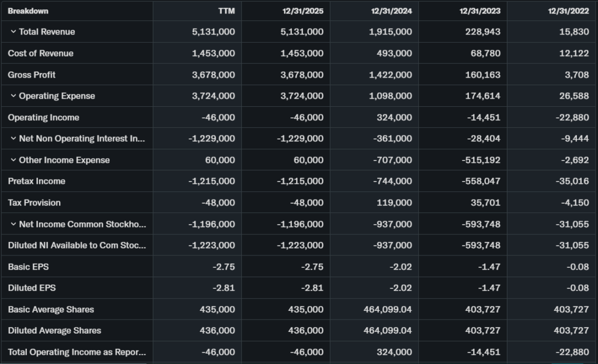Expand Net Income Common Stockholders chevron
Screen dimensions: 598x364
pos(13,225)
